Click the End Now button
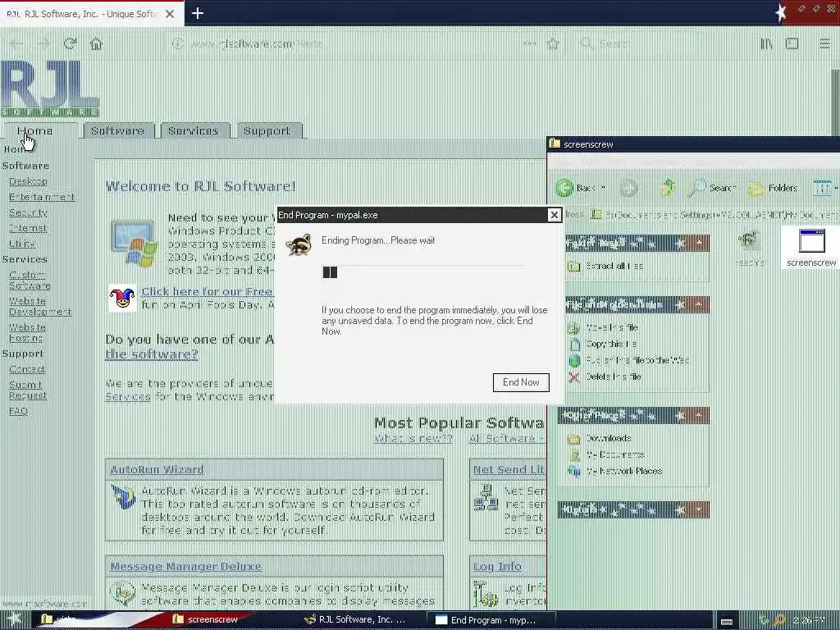 pyautogui.click(x=521, y=382)
